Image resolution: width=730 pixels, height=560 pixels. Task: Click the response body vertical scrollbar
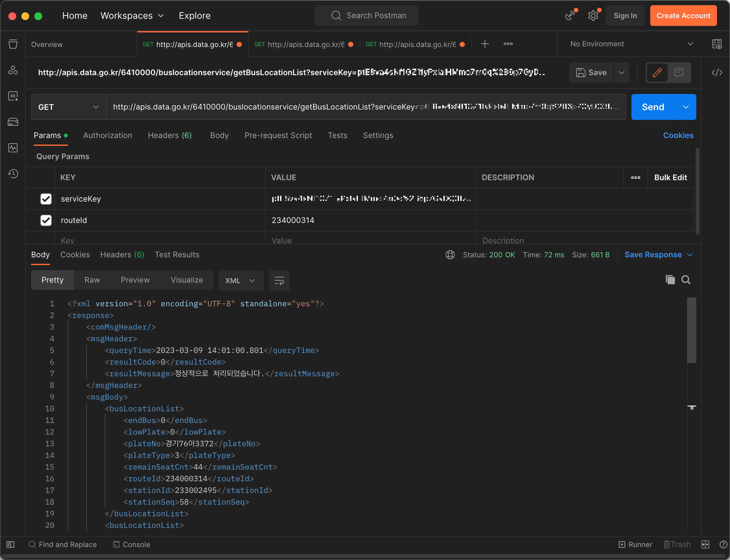(691, 330)
